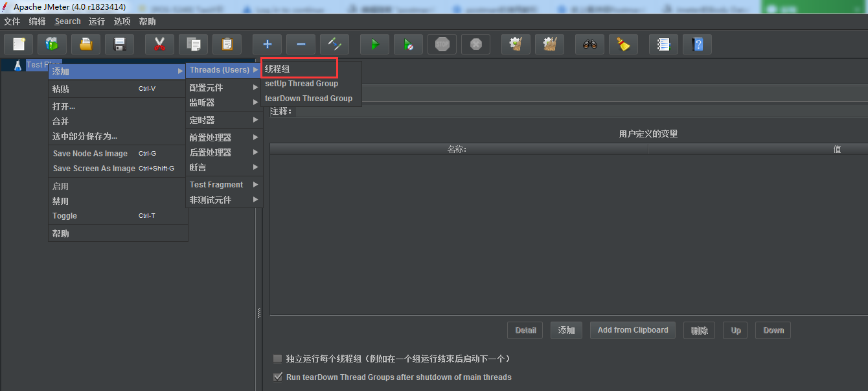Select setUp Thread Group menu item

(312, 83)
